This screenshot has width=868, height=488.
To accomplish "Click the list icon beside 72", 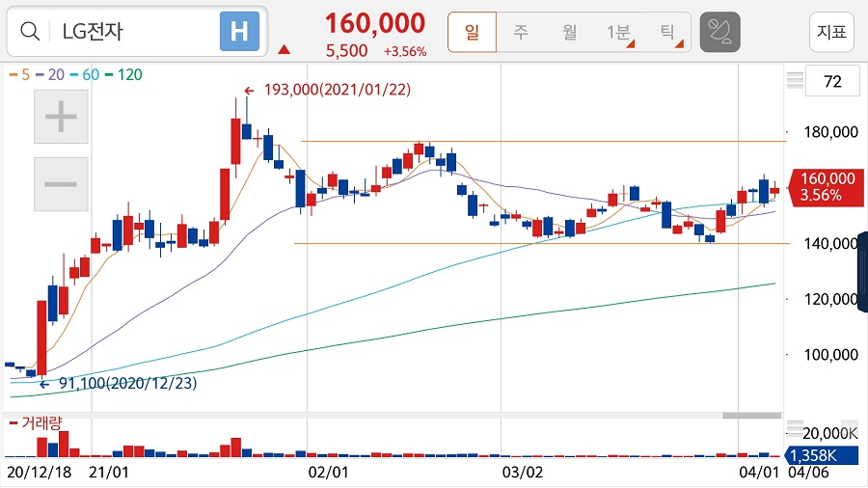I will click(x=795, y=81).
